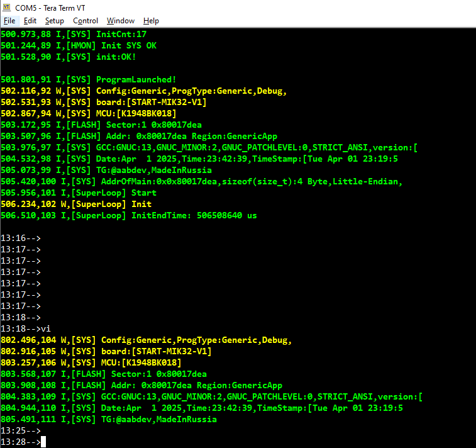Click the 'InitEndTime: 506508640 us' line
Image resolution: width=476 pixels, height=448 pixels.
tap(129, 216)
